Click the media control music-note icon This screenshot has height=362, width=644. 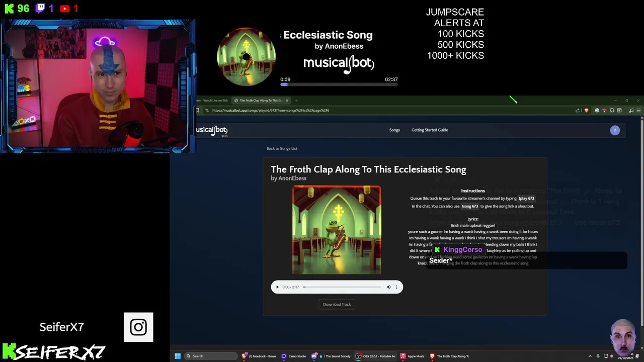coord(631,111)
